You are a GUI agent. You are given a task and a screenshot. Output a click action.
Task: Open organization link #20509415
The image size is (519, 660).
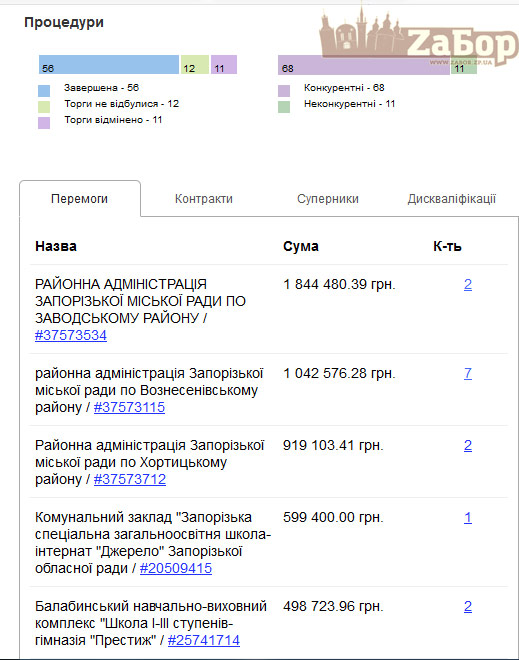176,569
